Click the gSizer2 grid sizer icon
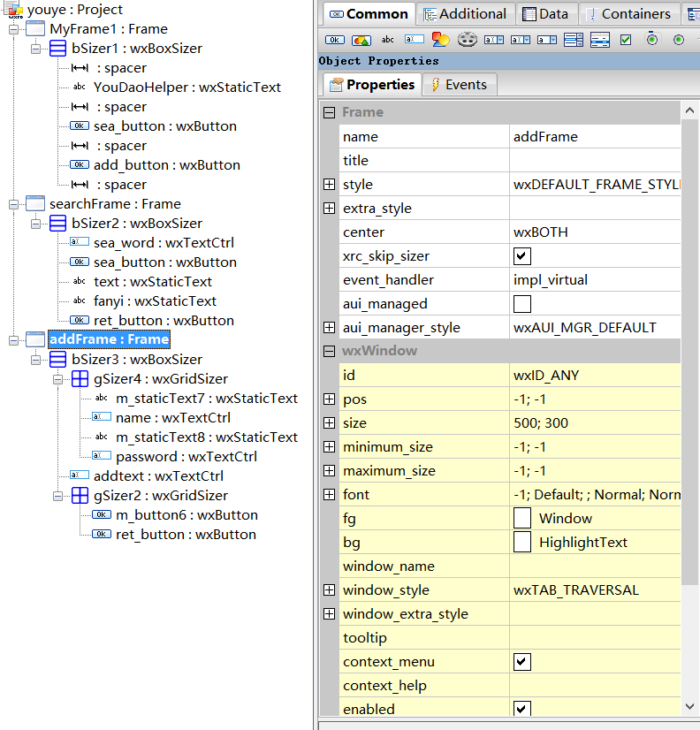700x730 pixels. [80, 495]
